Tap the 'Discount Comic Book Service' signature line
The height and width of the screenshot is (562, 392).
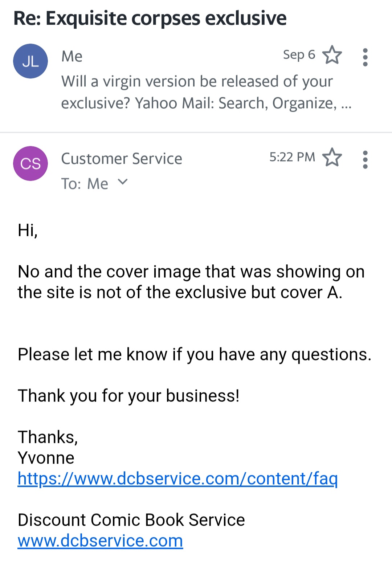tap(131, 520)
